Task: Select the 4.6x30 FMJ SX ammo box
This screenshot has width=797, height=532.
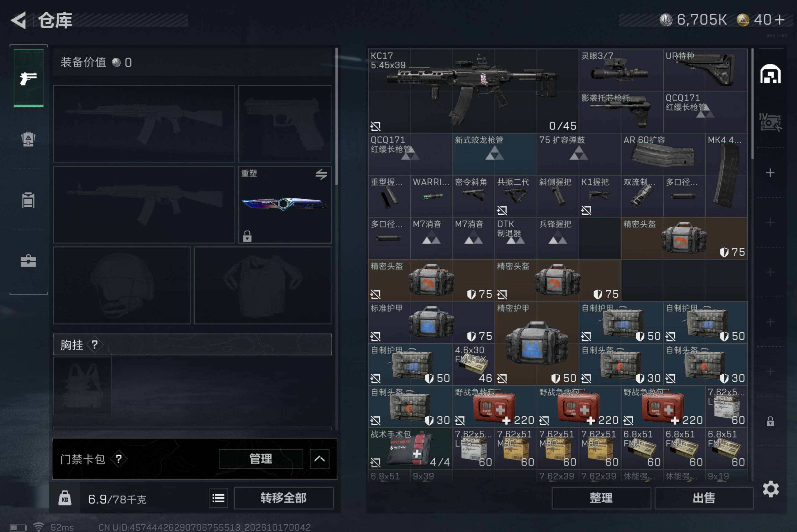Action: click(473, 364)
